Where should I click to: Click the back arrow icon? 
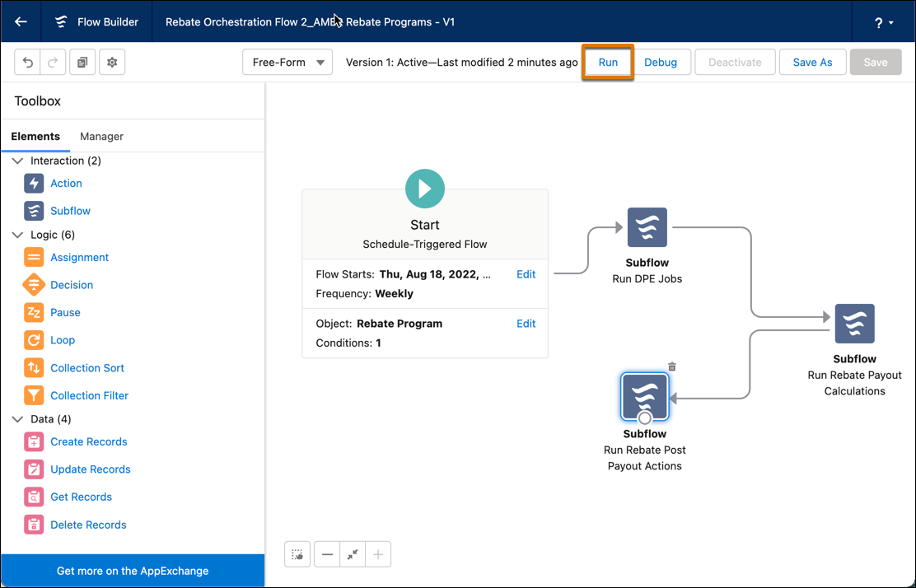(21, 21)
